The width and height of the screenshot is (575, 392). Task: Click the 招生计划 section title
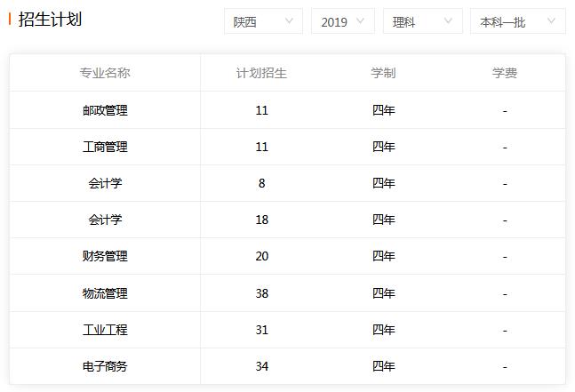coord(50,19)
